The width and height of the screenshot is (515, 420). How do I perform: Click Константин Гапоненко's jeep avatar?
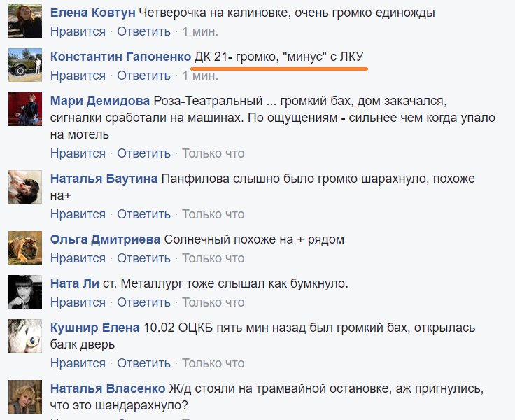25,64
